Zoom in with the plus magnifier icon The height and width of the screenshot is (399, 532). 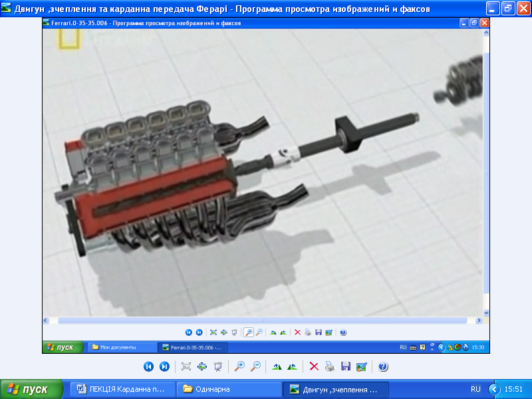(239, 366)
